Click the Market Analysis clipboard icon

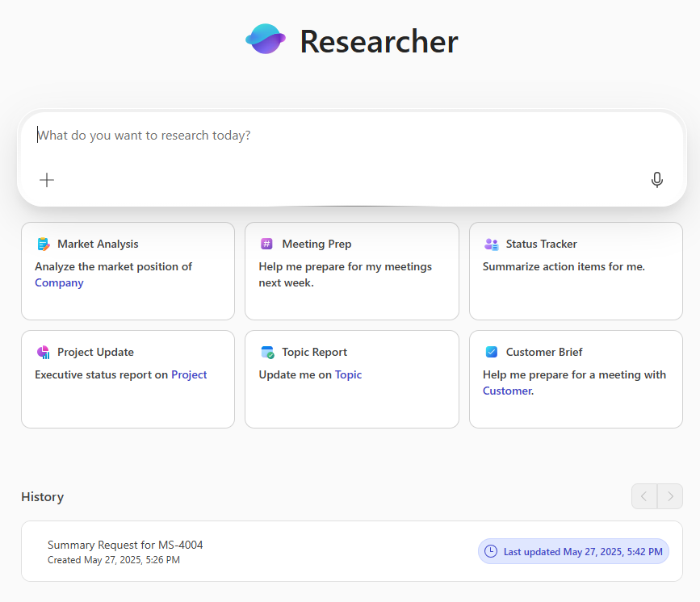[x=44, y=244]
